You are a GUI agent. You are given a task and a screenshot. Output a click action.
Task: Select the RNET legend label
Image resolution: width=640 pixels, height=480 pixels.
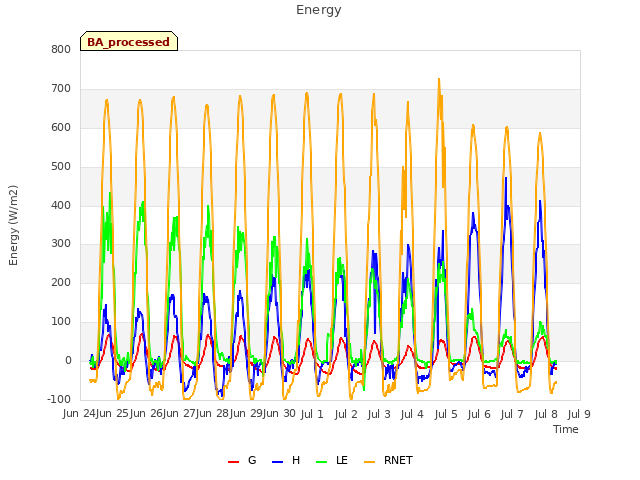coord(398,460)
